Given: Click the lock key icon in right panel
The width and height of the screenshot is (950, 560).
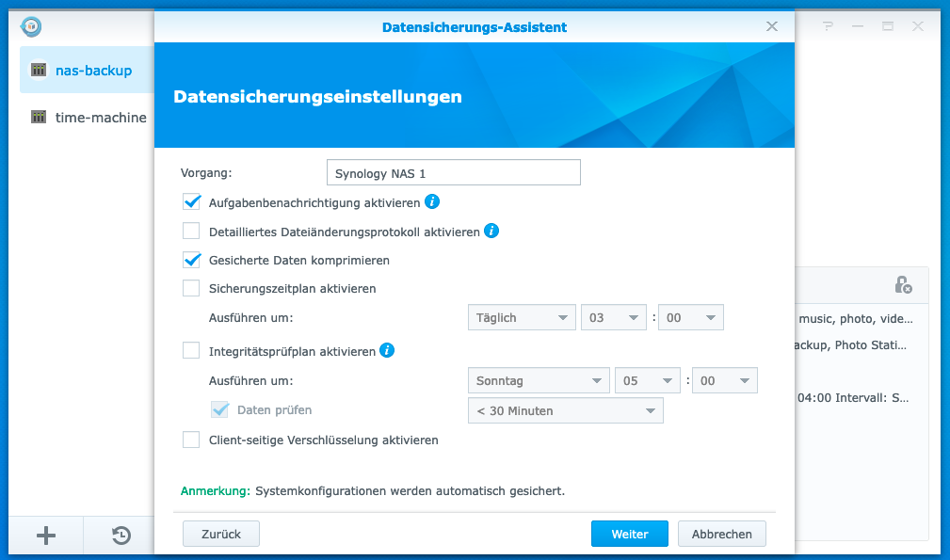Looking at the screenshot, I should [903, 284].
